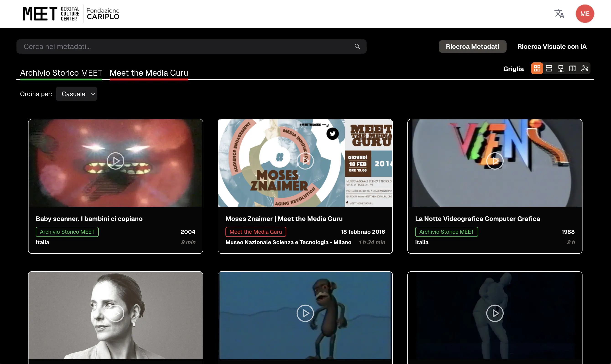Image resolution: width=611 pixels, height=364 pixels.
Task: Switch to Archivio Storico MEET tab
Action: [61, 73]
